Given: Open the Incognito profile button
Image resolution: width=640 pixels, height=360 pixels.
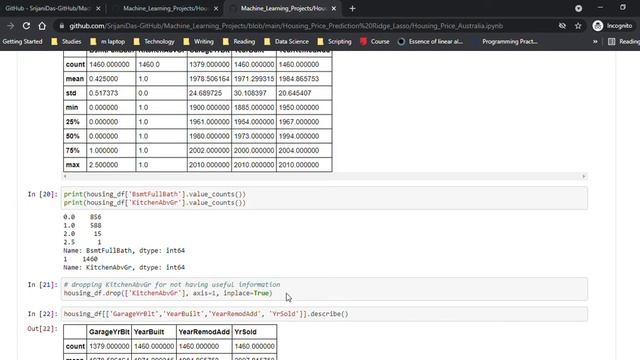Looking at the screenshot, I should tap(612, 26).
